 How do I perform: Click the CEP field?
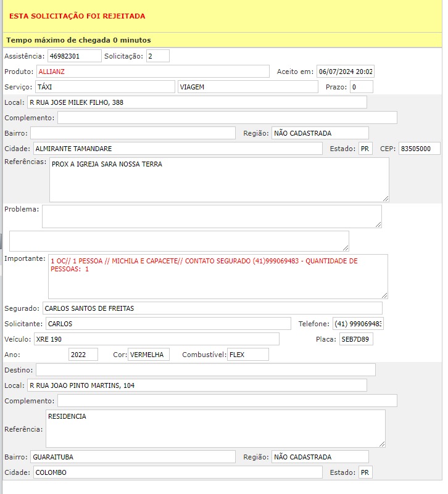pyautogui.click(x=419, y=149)
